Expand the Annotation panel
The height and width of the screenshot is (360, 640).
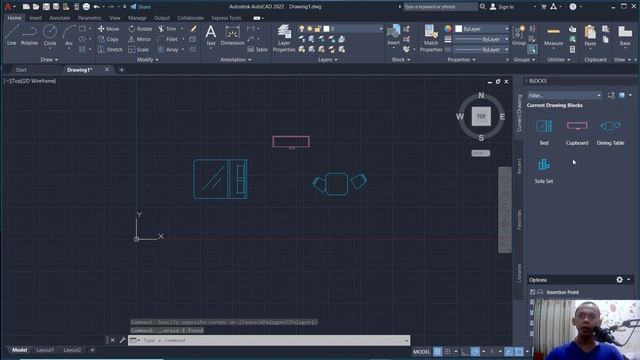point(236,60)
